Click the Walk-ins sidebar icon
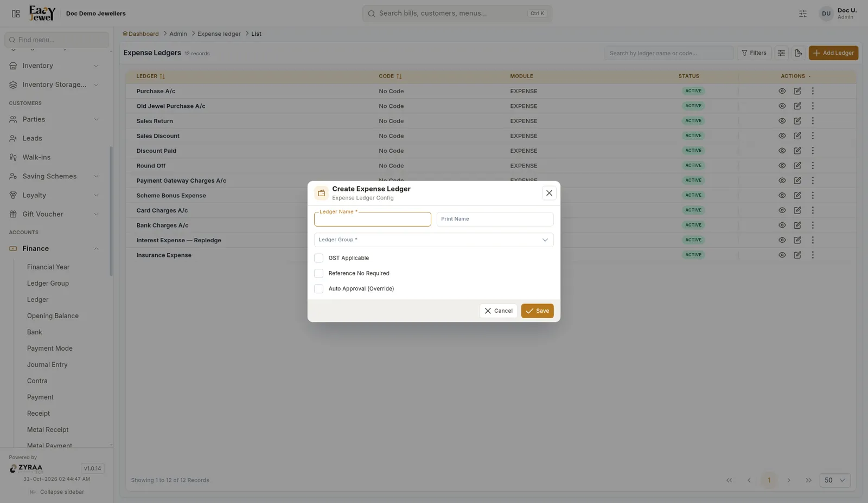Screen dimensions: 868x503 (x=13, y=157)
